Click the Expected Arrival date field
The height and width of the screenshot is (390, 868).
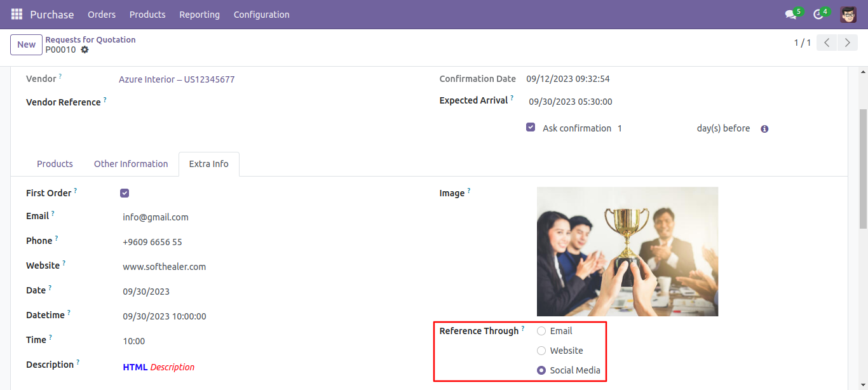(x=571, y=102)
